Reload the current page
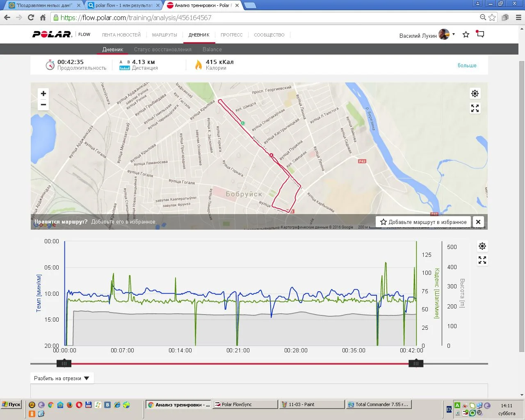Image resolution: width=525 pixels, height=420 pixels. pos(31,18)
